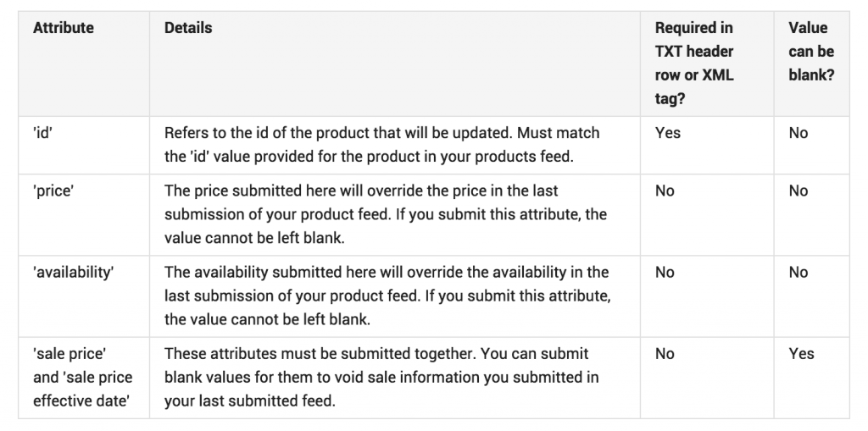Select the 'availability' attribute cell
Viewport: 868px width, 431px height.
tap(74, 272)
